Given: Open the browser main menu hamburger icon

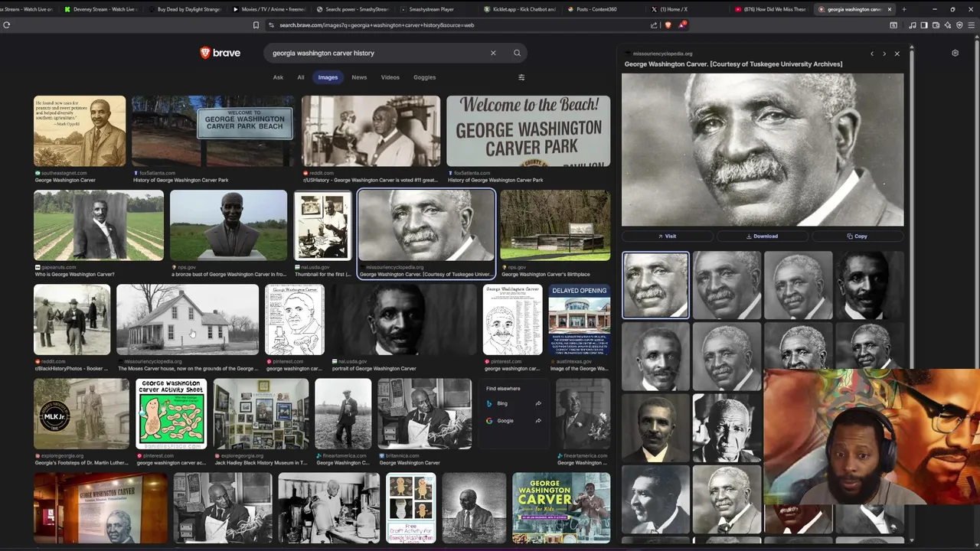Looking at the screenshot, I should pyautogui.click(x=971, y=24).
